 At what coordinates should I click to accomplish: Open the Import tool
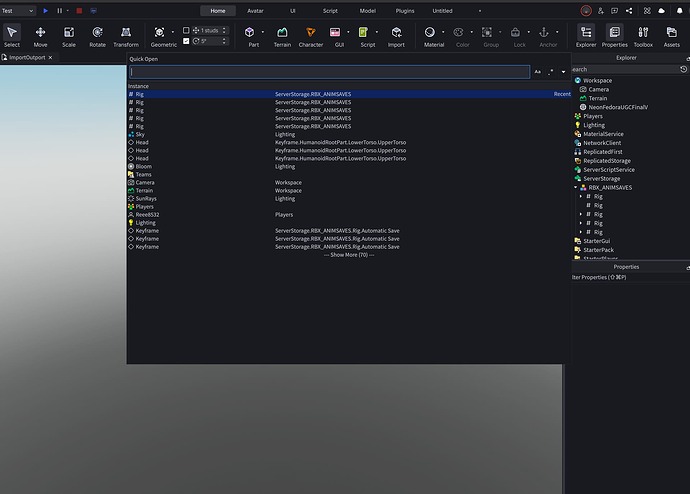pos(396,36)
